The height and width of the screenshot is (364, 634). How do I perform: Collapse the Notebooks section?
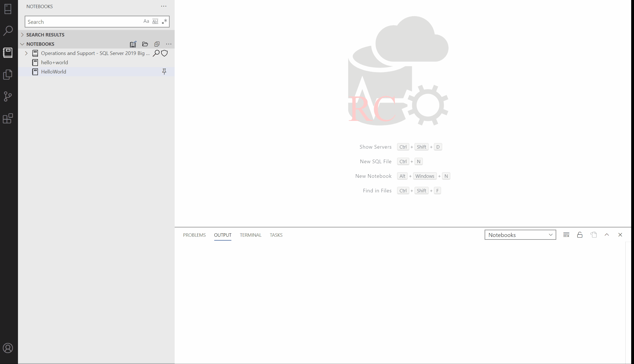click(x=22, y=44)
